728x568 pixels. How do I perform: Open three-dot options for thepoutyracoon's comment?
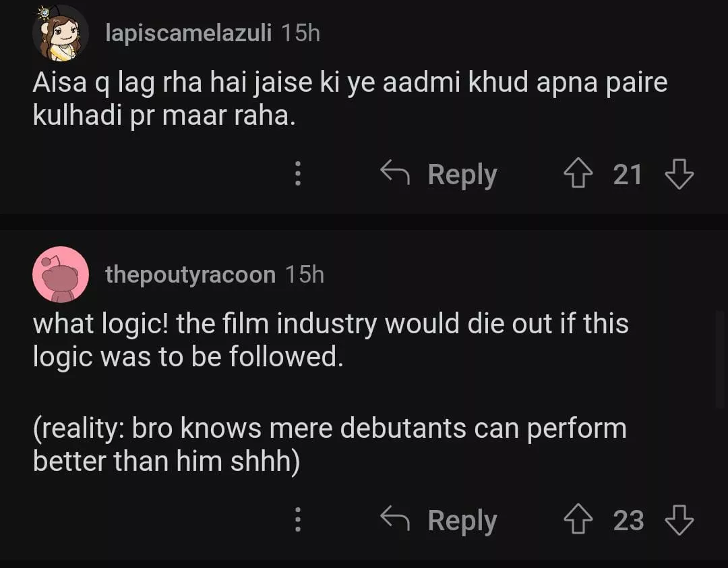(297, 520)
